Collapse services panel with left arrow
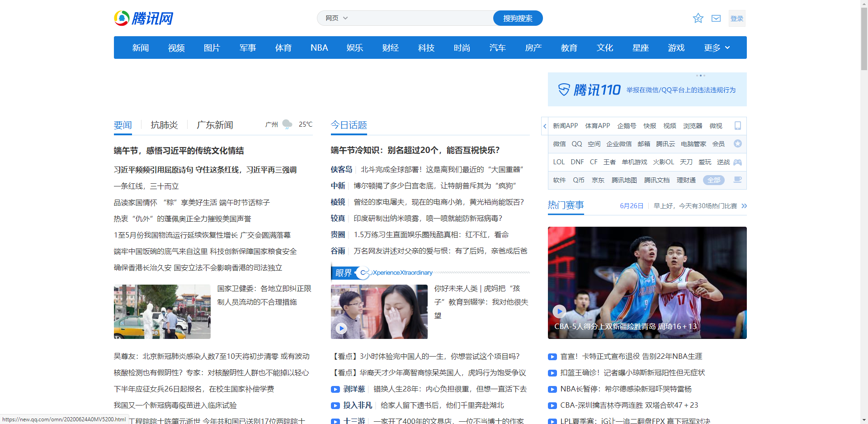Image resolution: width=868 pixels, height=424 pixels. pos(545,126)
